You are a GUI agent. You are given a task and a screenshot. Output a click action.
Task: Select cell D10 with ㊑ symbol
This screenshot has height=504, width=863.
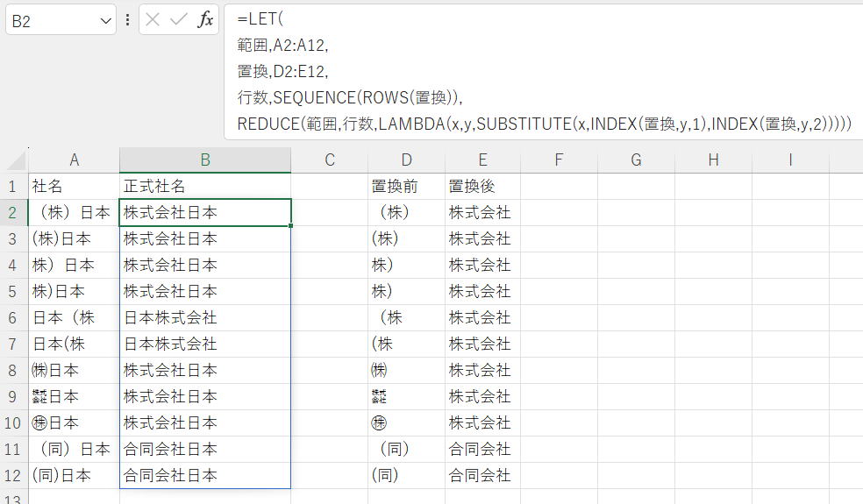pyautogui.click(x=406, y=423)
